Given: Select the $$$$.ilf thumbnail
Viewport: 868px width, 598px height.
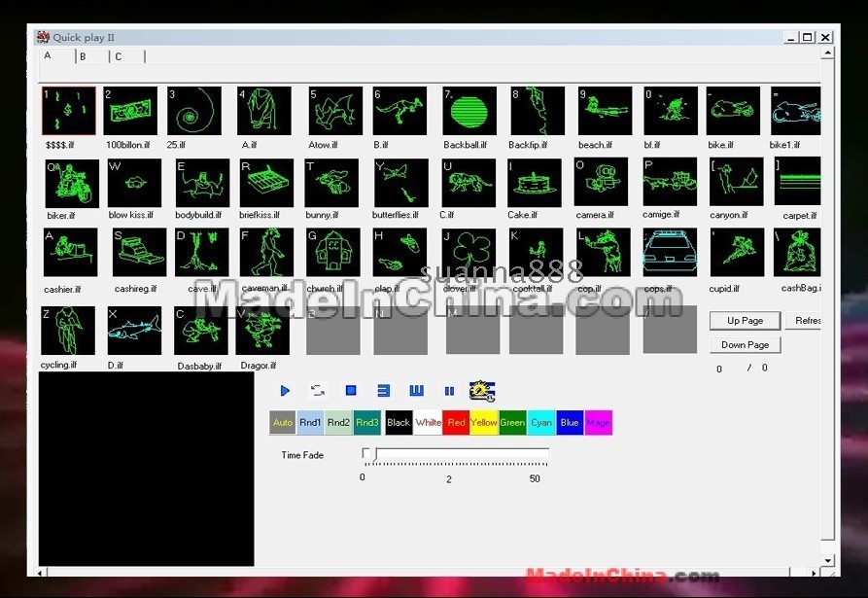Looking at the screenshot, I should pos(69,111).
